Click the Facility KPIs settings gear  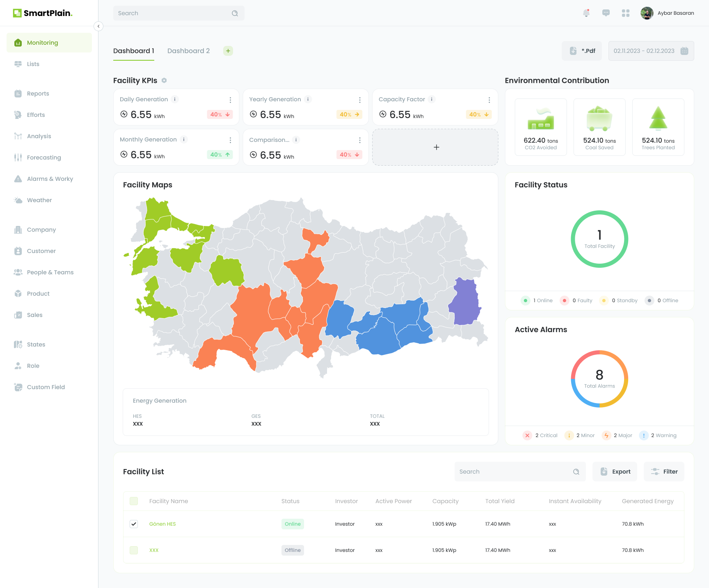[x=164, y=80]
